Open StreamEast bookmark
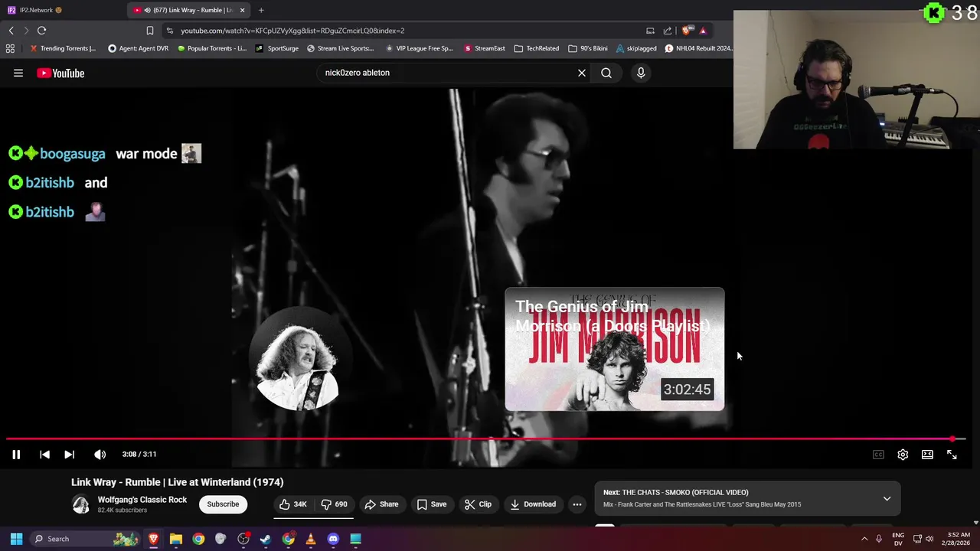Image resolution: width=980 pixels, height=551 pixels. 485,48
